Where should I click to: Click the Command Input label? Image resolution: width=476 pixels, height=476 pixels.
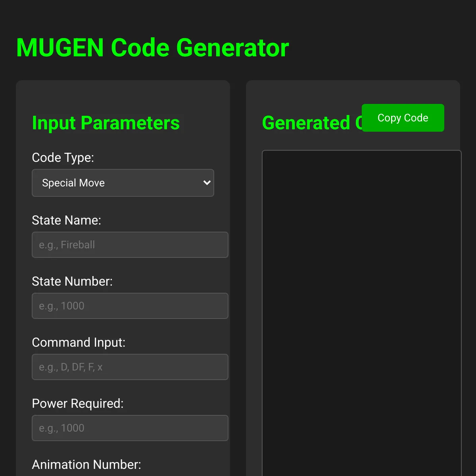click(x=79, y=342)
